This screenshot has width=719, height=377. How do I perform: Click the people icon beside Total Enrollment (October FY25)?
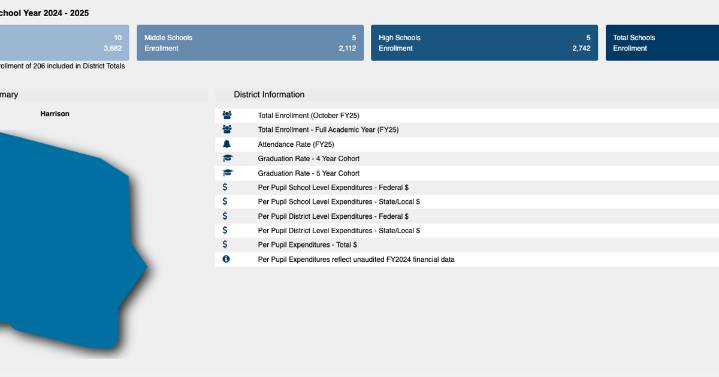pyautogui.click(x=227, y=115)
